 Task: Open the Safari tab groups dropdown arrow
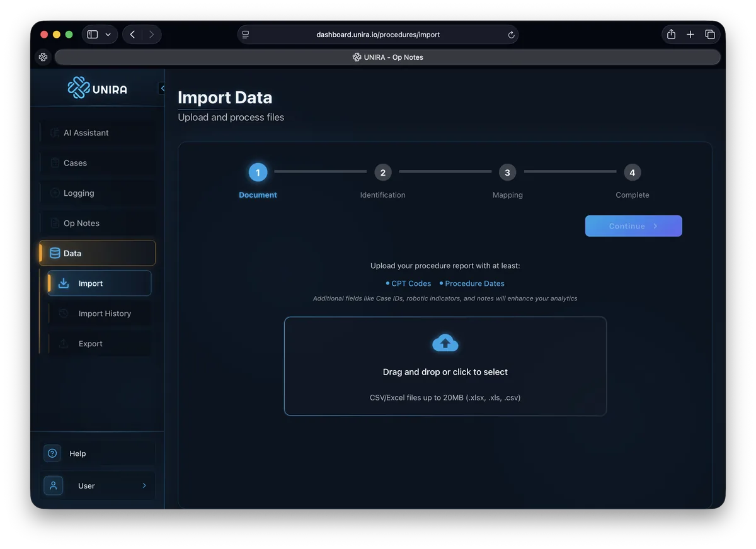pyautogui.click(x=108, y=35)
